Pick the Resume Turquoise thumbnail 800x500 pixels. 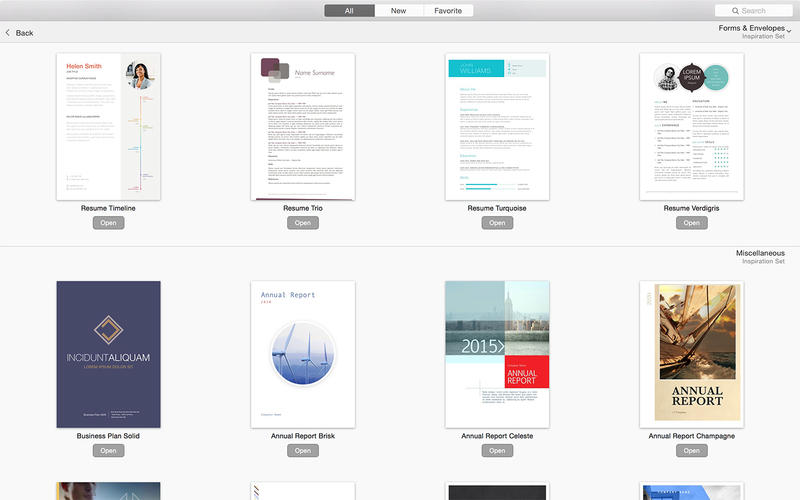coord(497,126)
